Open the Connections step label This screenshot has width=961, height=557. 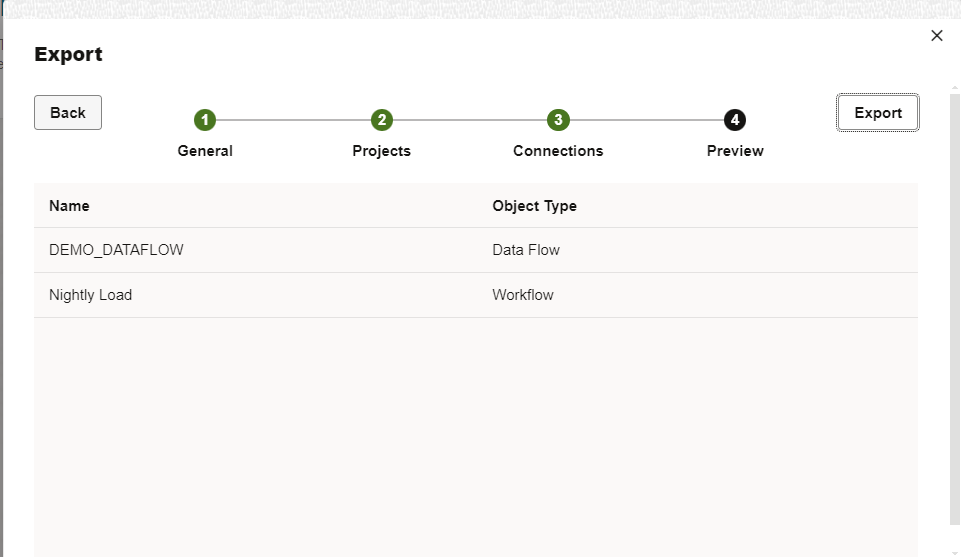(558, 151)
